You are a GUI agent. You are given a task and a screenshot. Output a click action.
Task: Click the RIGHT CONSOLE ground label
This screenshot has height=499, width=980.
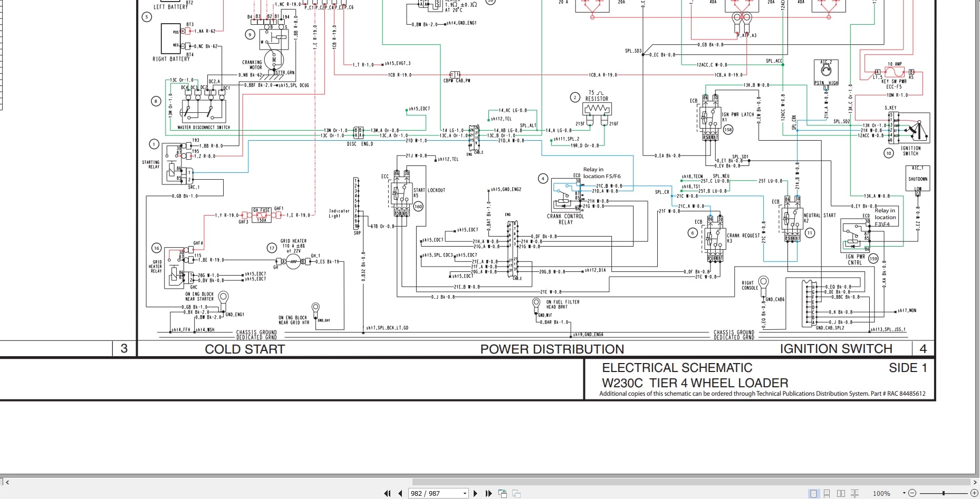click(x=750, y=286)
